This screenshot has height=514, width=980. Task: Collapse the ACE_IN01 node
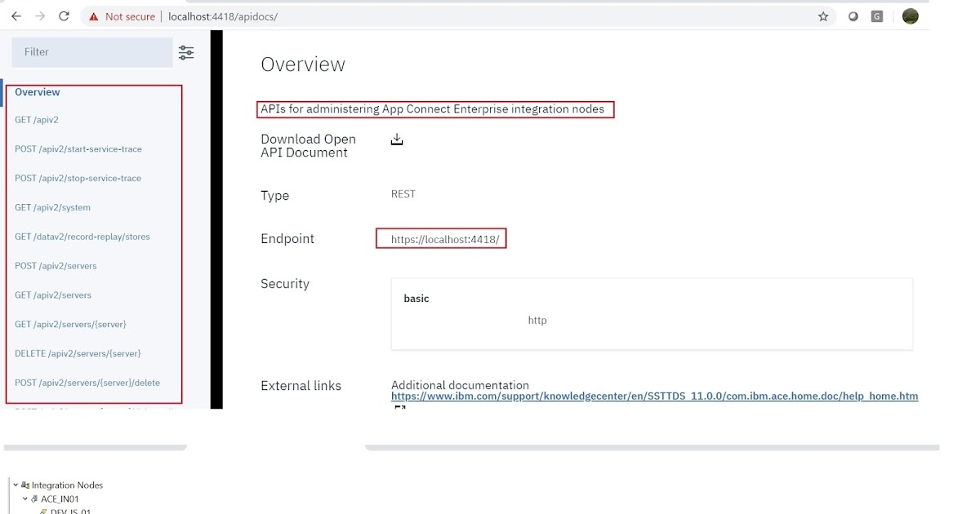24,498
